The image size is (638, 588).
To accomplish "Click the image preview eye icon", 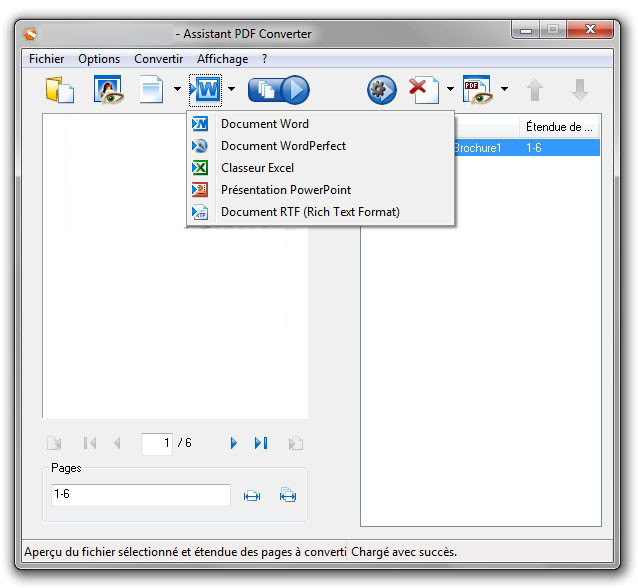I will 107,90.
